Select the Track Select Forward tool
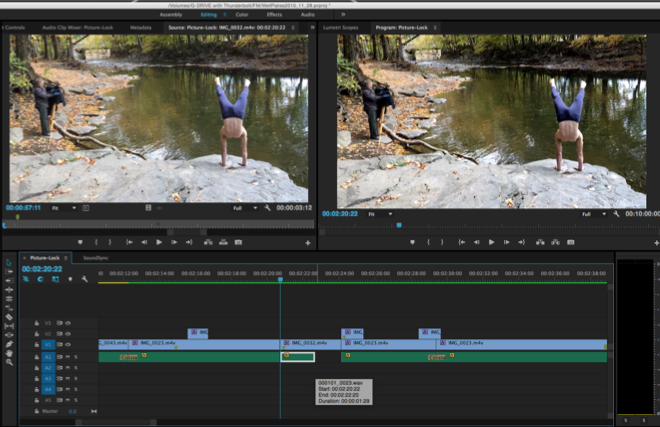Image resolution: width=660 pixels, height=427 pixels. 9,272
